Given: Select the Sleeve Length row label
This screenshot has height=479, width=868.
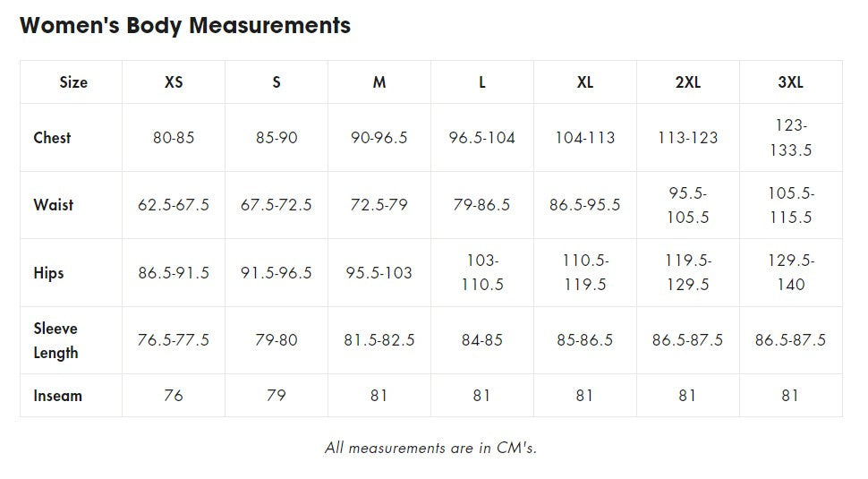Looking at the screenshot, I should point(55,340).
